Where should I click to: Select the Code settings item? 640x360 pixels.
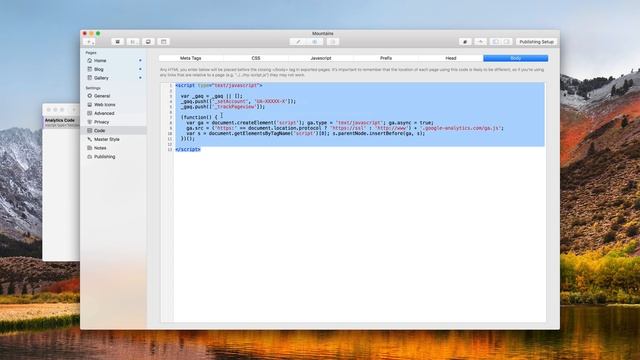tap(113, 131)
